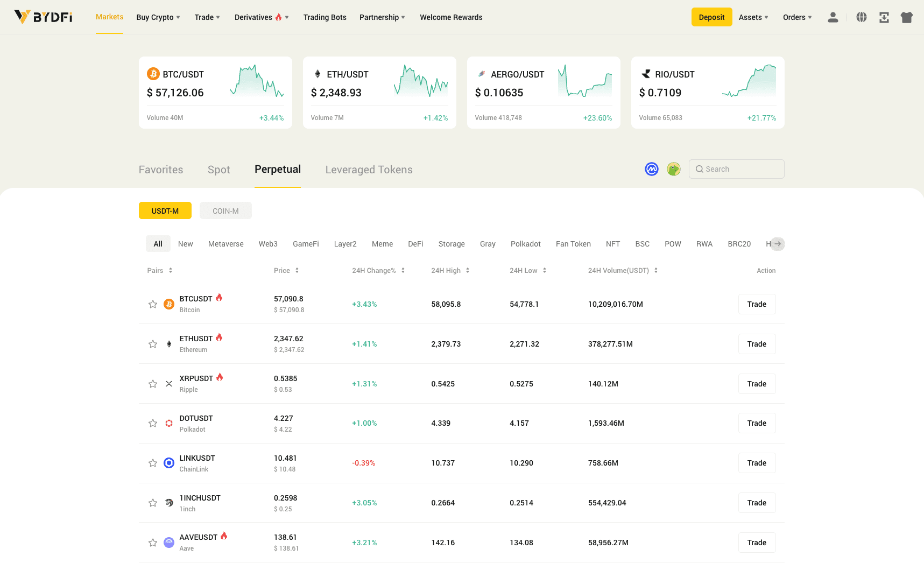Click the CoinGecko icon
This screenshot has height=563, width=924.
click(673, 168)
